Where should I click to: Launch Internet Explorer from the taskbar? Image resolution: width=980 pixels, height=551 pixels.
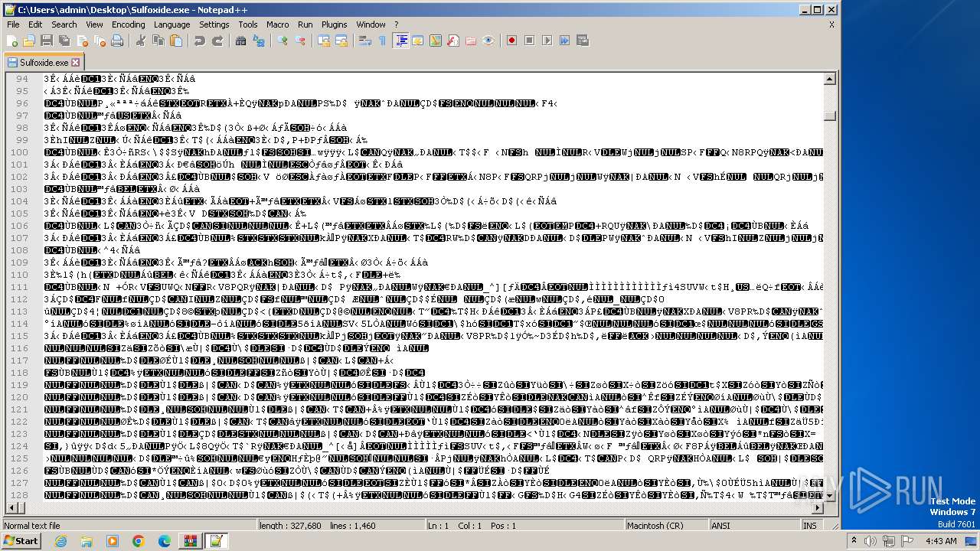(x=60, y=541)
